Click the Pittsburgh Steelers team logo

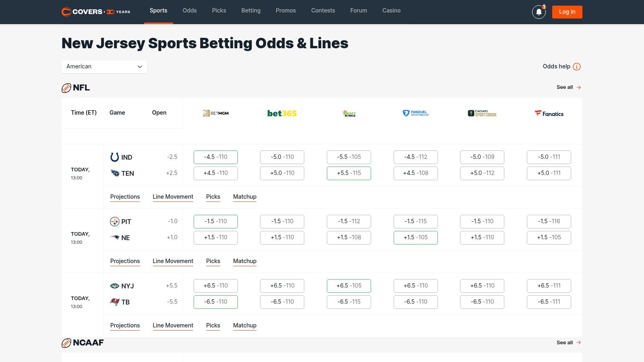point(114,221)
